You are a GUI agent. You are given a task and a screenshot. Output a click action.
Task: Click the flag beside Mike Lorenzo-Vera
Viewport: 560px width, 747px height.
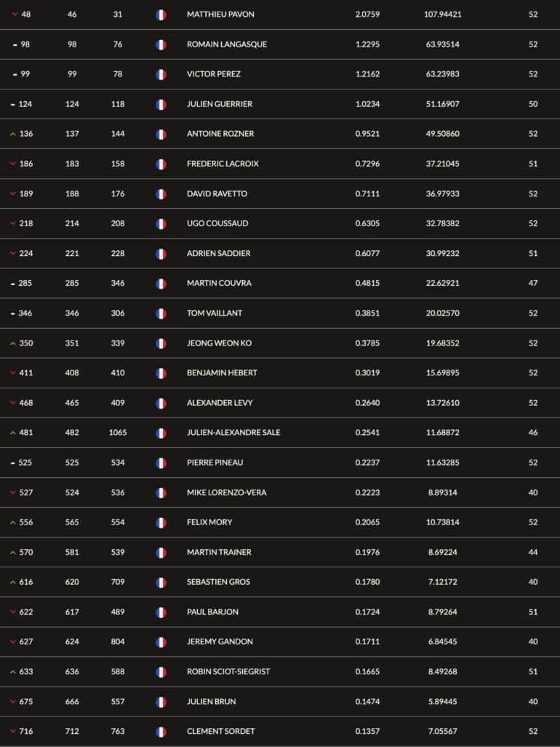tap(161, 492)
